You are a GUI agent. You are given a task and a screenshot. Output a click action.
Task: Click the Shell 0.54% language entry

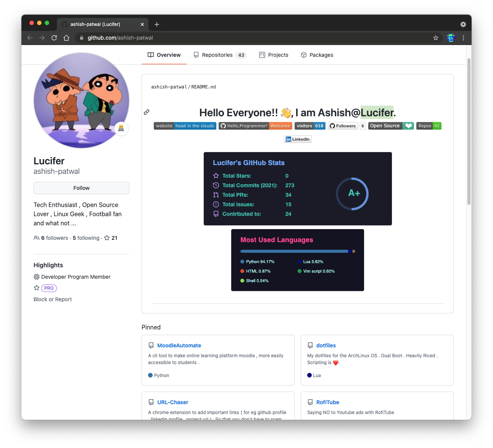(255, 281)
